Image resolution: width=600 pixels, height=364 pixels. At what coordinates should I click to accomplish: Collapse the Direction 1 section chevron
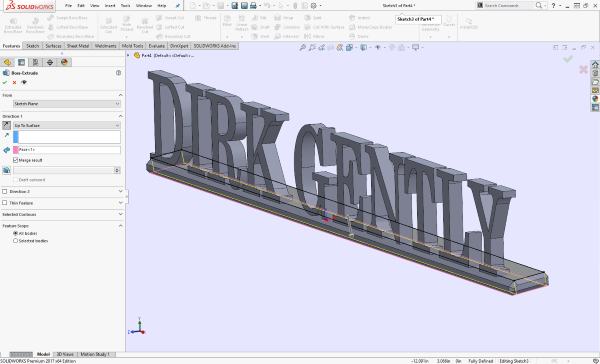click(121, 116)
